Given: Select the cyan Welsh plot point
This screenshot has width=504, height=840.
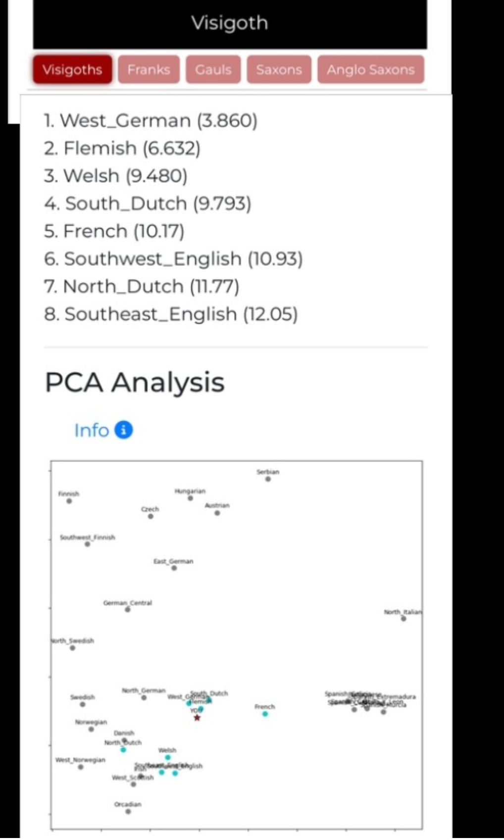Looking at the screenshot, I should coord(168,757).
